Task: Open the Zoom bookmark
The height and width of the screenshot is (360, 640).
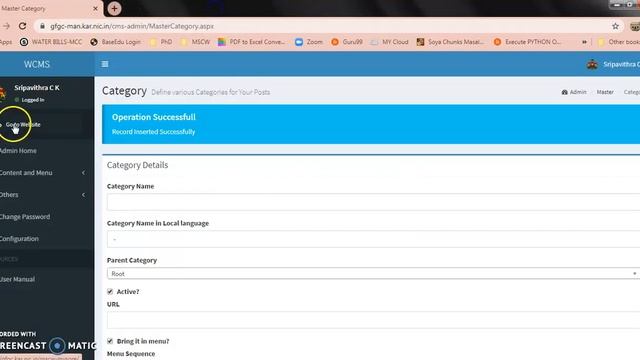Action: pyautogui.click(x=309, y=42)
